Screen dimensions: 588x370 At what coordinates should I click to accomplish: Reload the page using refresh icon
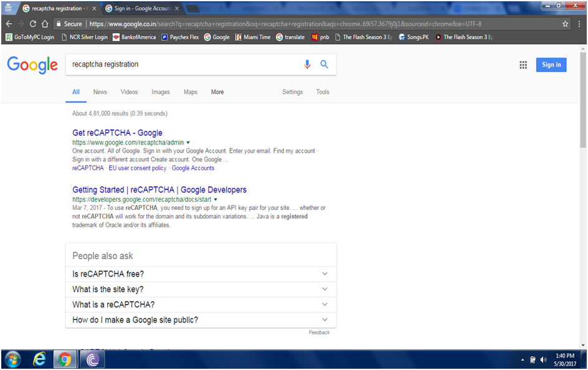32,24
